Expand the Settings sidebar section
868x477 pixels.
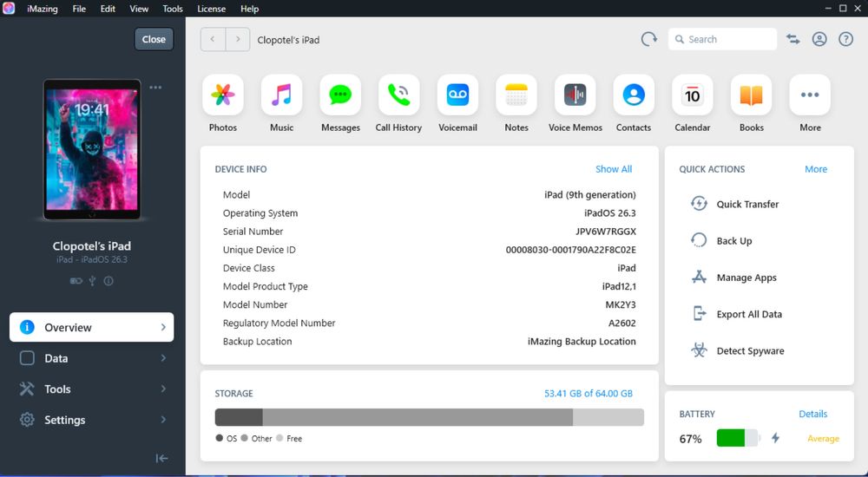[91, 420]
